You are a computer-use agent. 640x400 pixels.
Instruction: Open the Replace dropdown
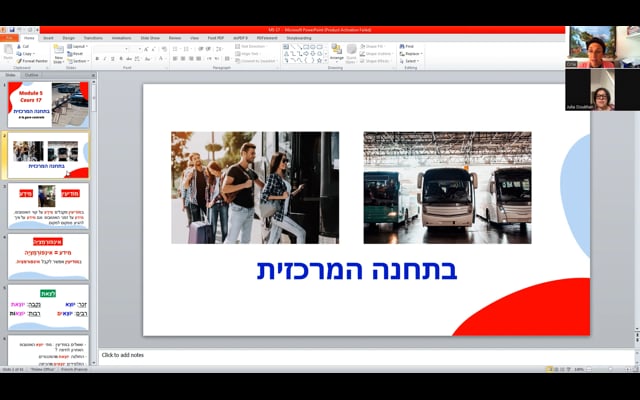coord(411,54)
